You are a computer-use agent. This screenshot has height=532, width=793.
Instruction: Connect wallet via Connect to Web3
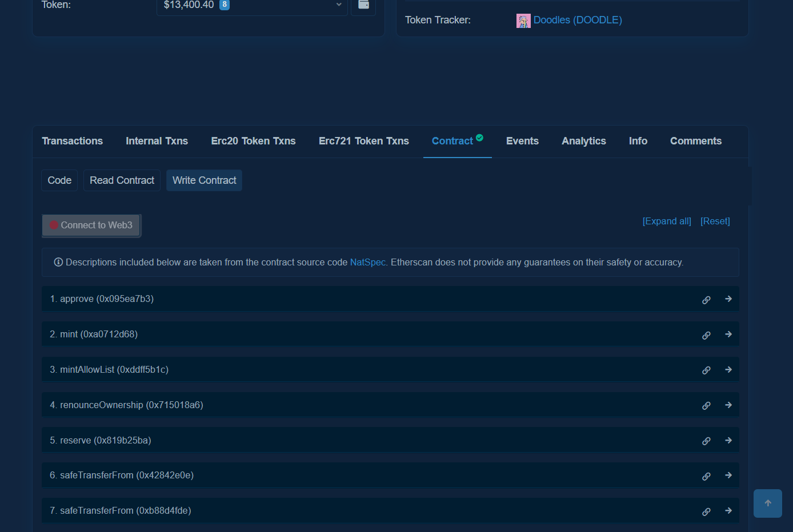91,225
